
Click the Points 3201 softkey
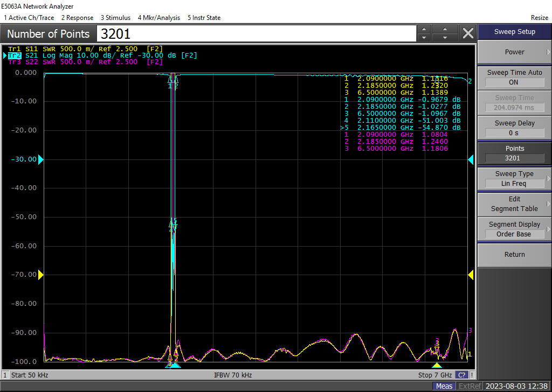[514, 153]
